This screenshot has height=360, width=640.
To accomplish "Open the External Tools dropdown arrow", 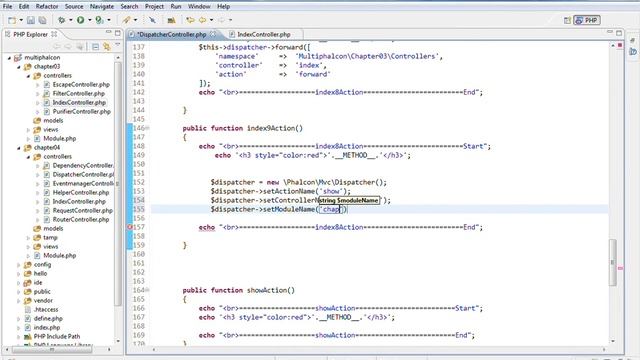I will (x=109, y=20).
